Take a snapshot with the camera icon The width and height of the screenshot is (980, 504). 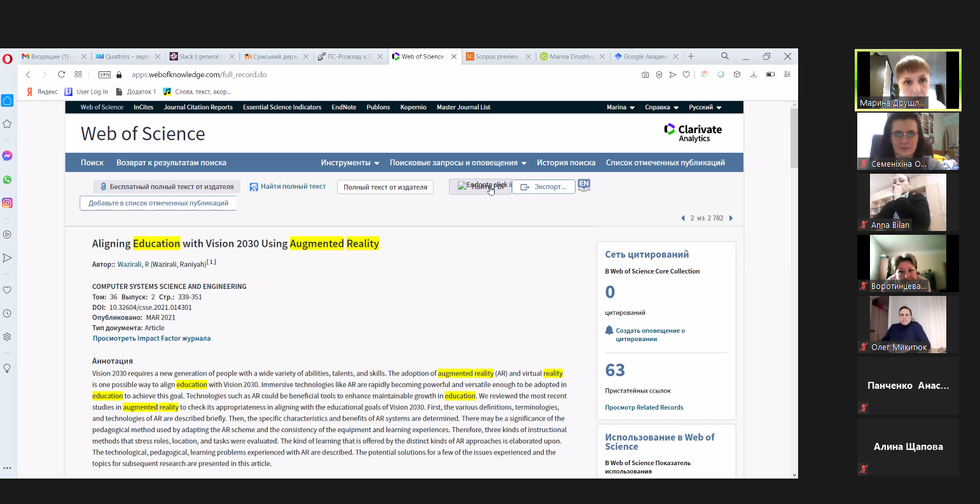coord(645,74)
